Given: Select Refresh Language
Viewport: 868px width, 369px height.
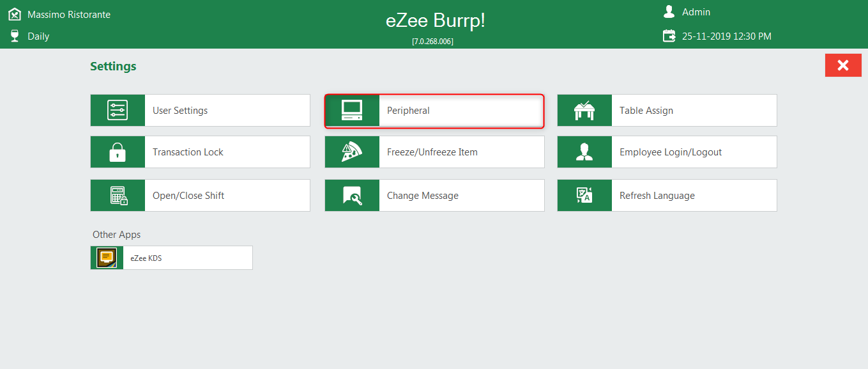Looking at the screenshot, I should click(667, 196).
